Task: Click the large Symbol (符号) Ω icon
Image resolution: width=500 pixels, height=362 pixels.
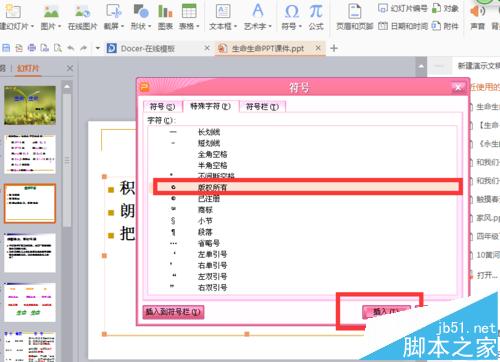Action: tap(292, 11)
